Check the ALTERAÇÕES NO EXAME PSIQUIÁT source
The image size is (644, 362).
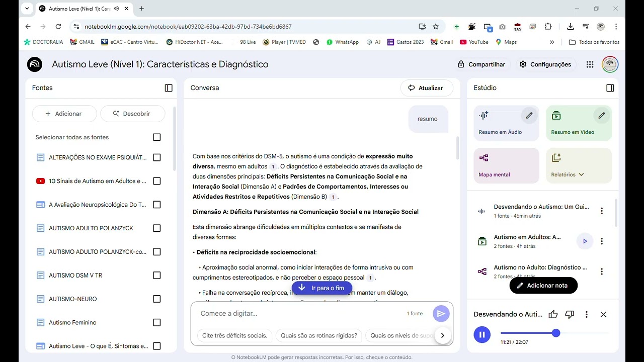[x=156, y=157]
